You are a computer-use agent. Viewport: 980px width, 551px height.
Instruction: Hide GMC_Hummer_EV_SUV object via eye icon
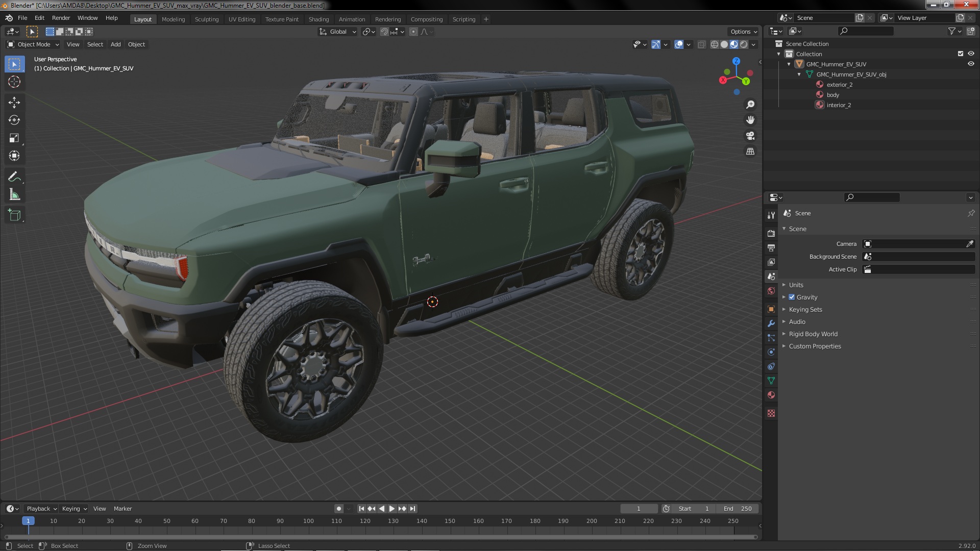971,64
